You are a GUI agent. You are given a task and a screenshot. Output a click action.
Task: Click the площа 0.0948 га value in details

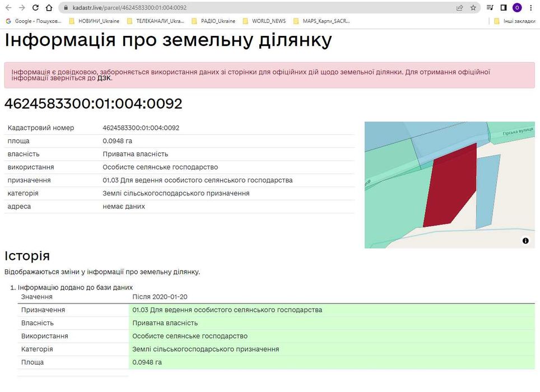(x=117, y=141)
